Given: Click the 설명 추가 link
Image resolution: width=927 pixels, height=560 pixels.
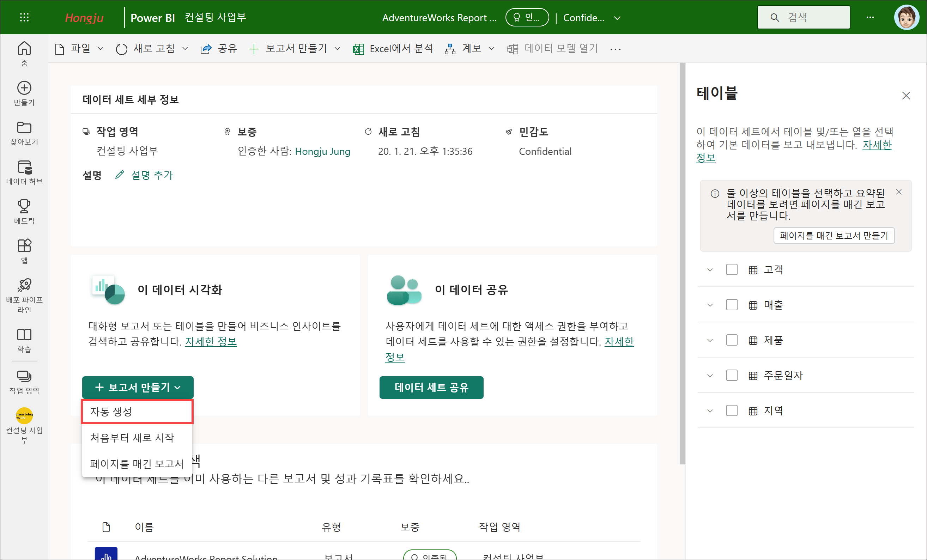Looking at the screenshot, I should tap(152, 175).
